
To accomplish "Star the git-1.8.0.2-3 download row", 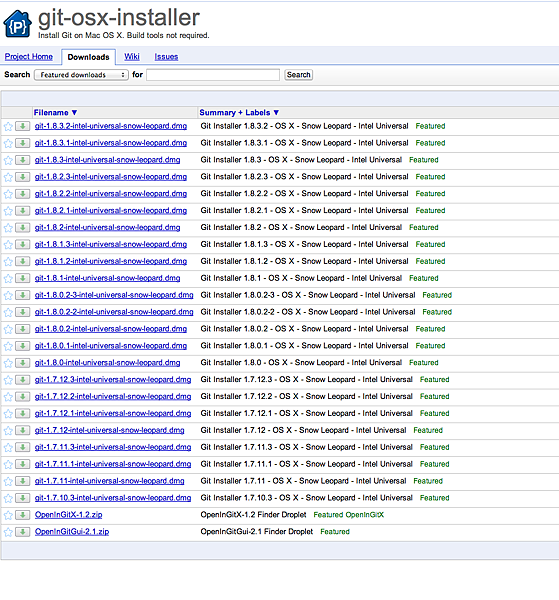I will 8,295.
